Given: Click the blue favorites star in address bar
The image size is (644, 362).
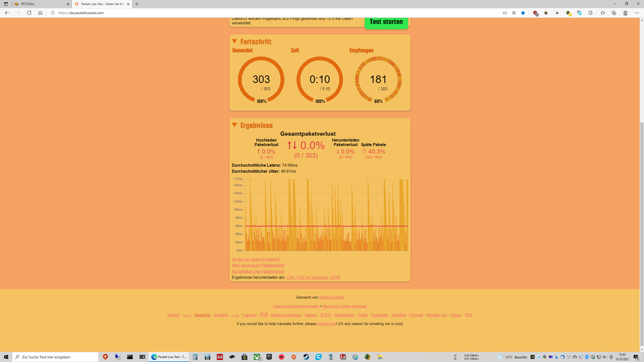Looking at the screenshot, I should pyautogui.click(x=523, y=13).
